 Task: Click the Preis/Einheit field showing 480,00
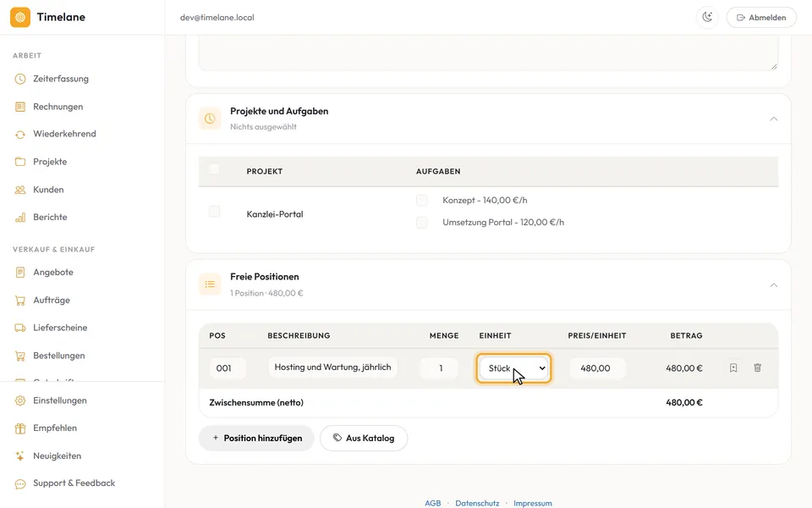pos(597,368)
